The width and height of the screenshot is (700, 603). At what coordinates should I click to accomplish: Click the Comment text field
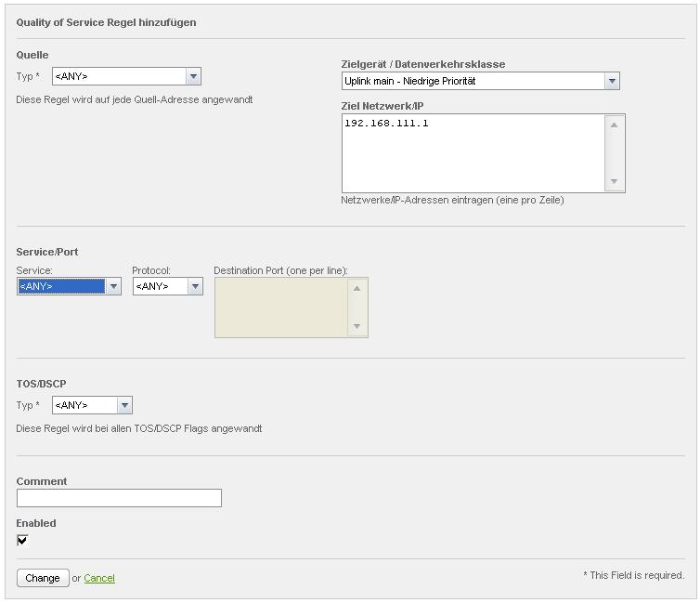(119, 498)
